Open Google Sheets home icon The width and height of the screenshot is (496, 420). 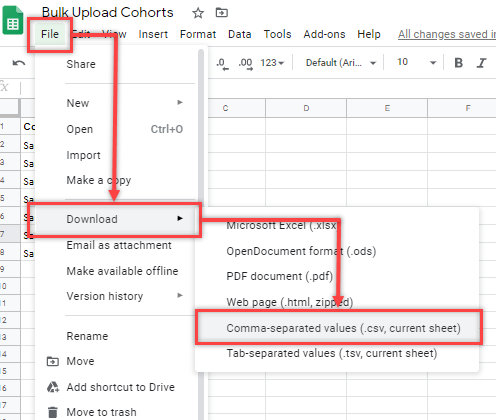coord(12,21)
